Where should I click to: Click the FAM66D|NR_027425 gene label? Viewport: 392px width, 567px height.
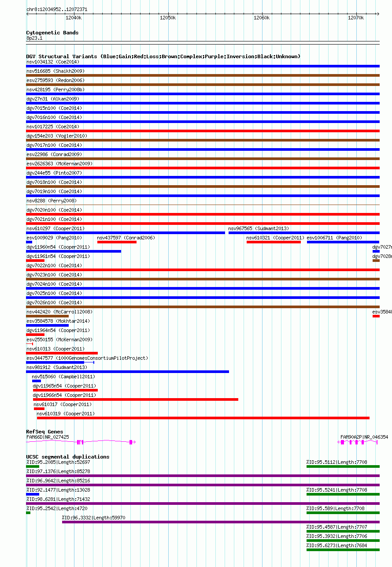point(48,437)
